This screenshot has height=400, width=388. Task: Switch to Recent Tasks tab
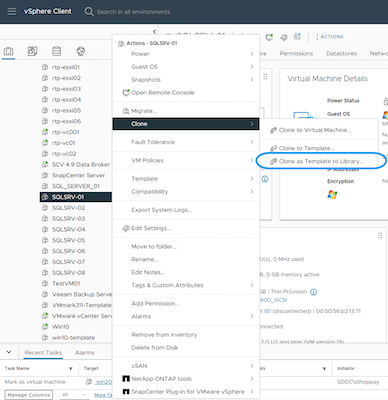tap(43, 353)
